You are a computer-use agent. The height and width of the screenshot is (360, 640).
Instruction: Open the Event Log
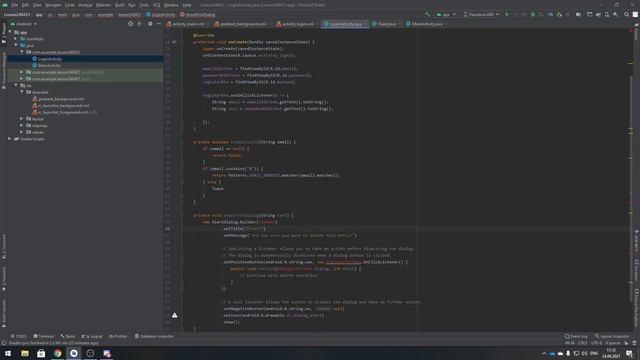tap(576, 336)
